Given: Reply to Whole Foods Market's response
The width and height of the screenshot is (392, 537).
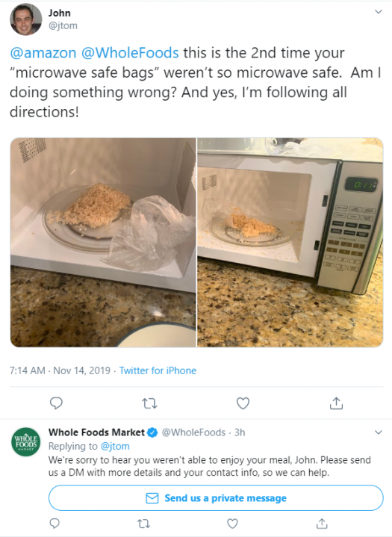Looking at the screenshot, I should pos(55,523).
